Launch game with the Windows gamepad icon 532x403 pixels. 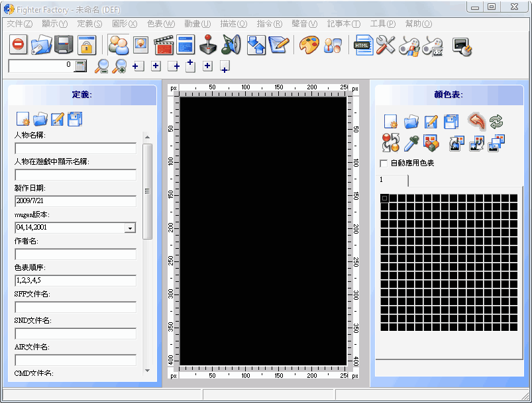[409, 46]
